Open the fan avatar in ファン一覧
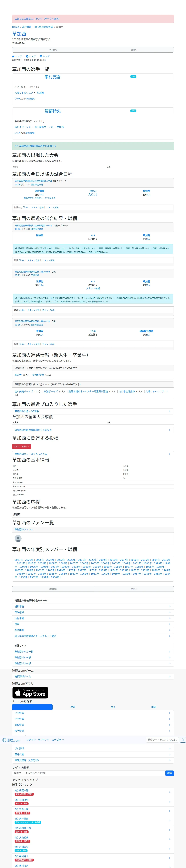The height and width of the screenshot is (868, 186). click(x=18, y=539)
